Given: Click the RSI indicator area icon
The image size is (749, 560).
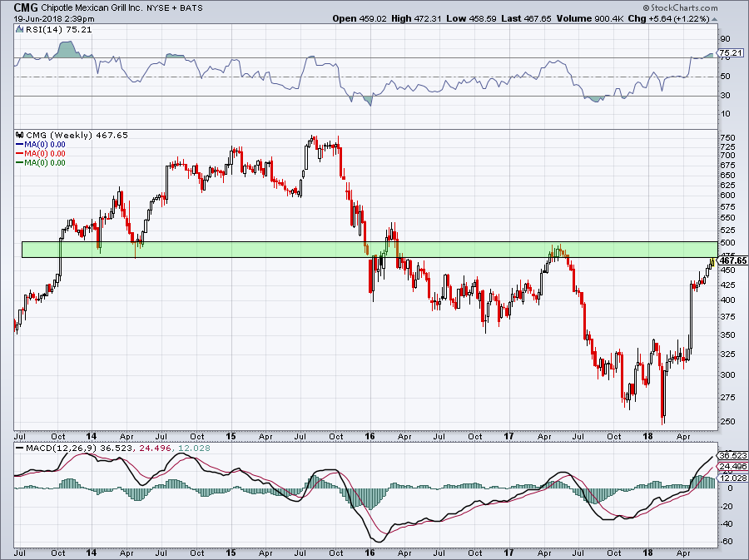Looking at the screenshot, I should tap(19, 30).
